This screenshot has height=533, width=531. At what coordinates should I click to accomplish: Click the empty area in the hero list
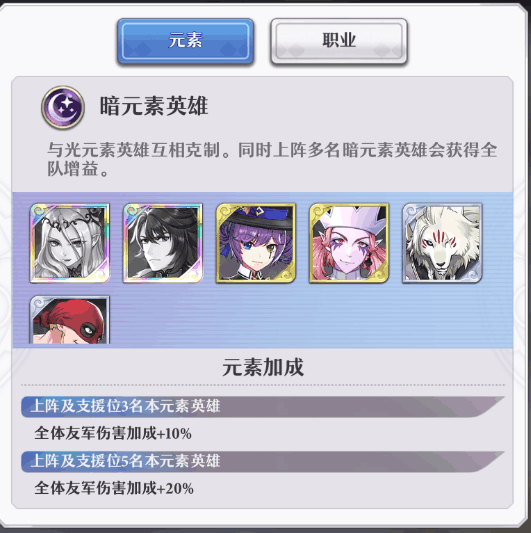pyautogui.click(x=306, y=320)
